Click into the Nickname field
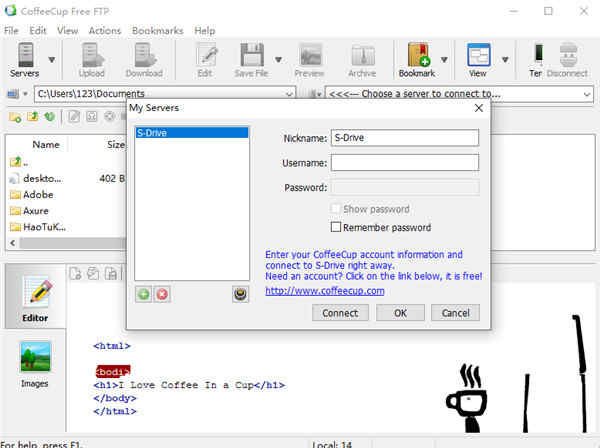600x448 pixels. [x=405, y=138]
